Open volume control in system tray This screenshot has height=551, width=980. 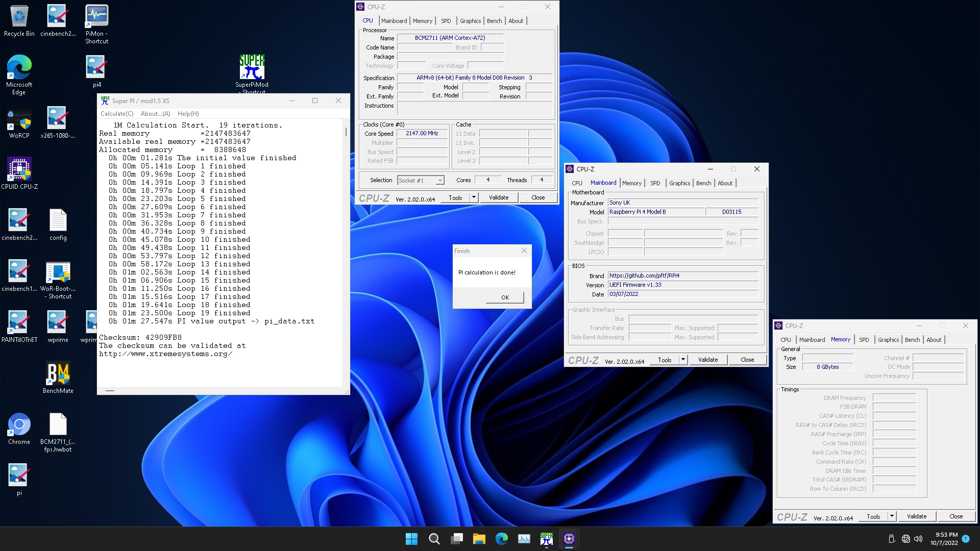[x=918, y=539]
